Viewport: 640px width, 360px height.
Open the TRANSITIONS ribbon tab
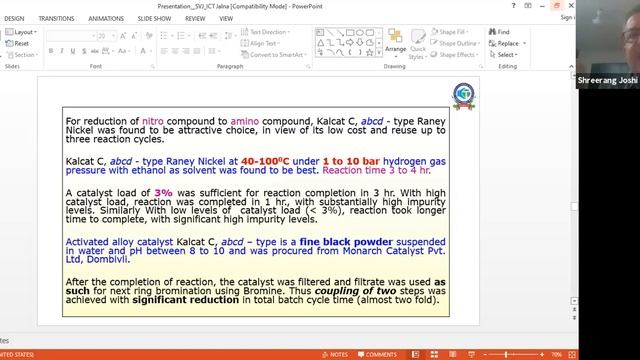point(56,19)
